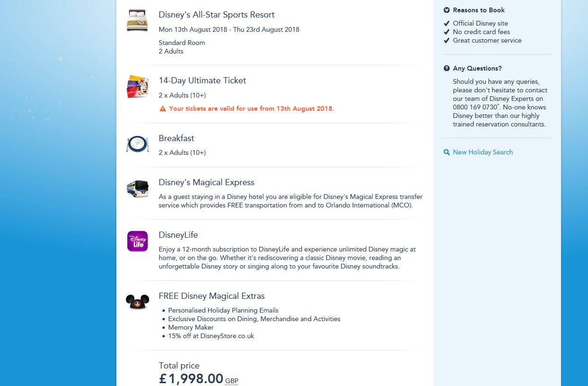Click the star icon beside Reasons to Book
588x386 pixels.
447,10
